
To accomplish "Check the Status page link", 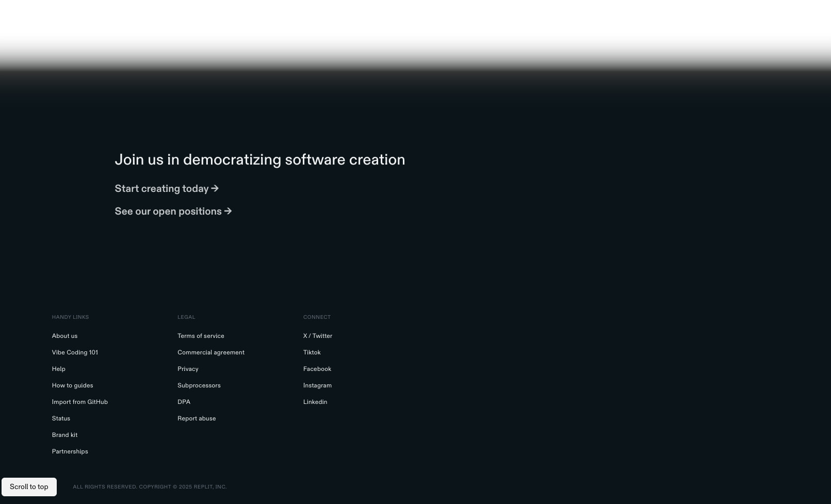I will 61,418.
